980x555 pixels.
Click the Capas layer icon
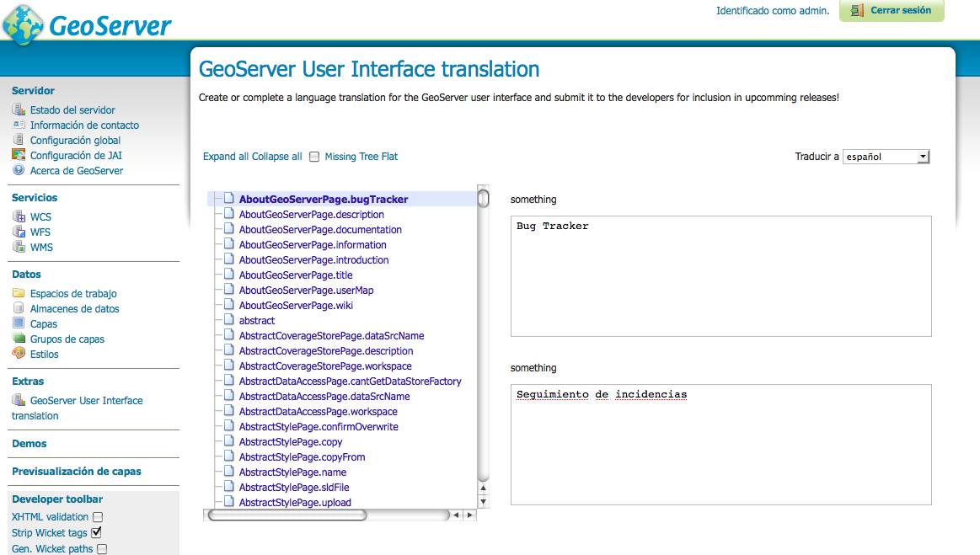coord(19,323)
